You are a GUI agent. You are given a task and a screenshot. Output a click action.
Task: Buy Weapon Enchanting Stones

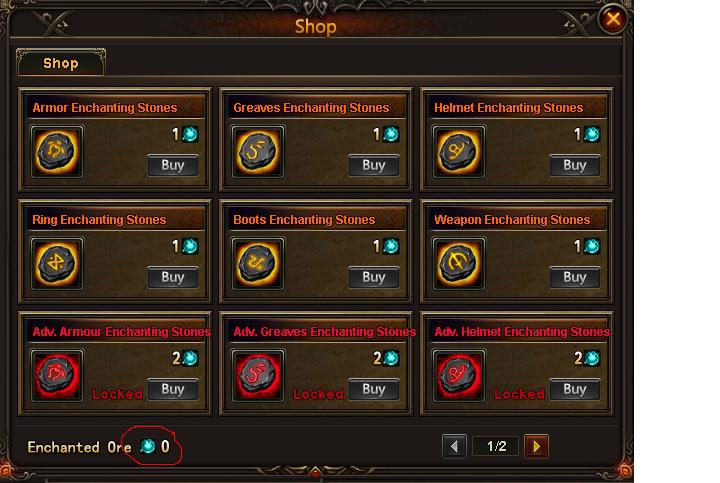click(x=574, y=277)
